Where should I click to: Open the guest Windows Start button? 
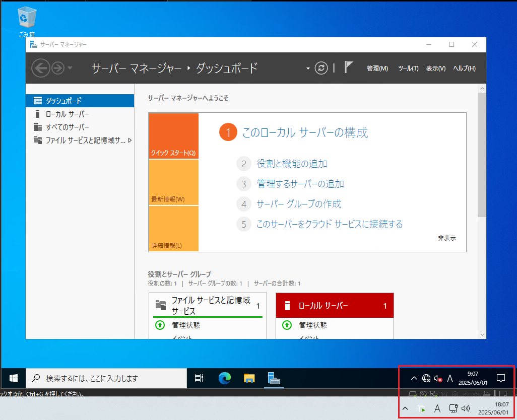tap(14, 378)
